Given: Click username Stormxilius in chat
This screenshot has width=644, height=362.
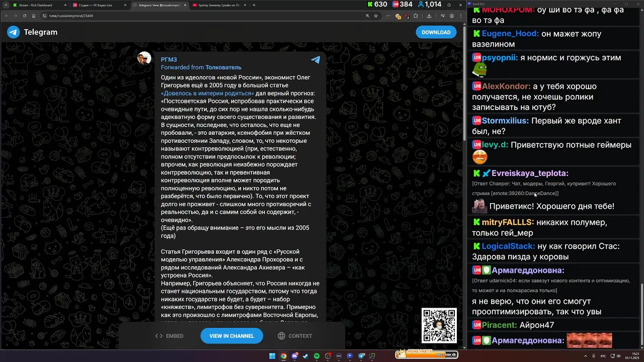Looking at the screenshot, I should pos(505,121).
